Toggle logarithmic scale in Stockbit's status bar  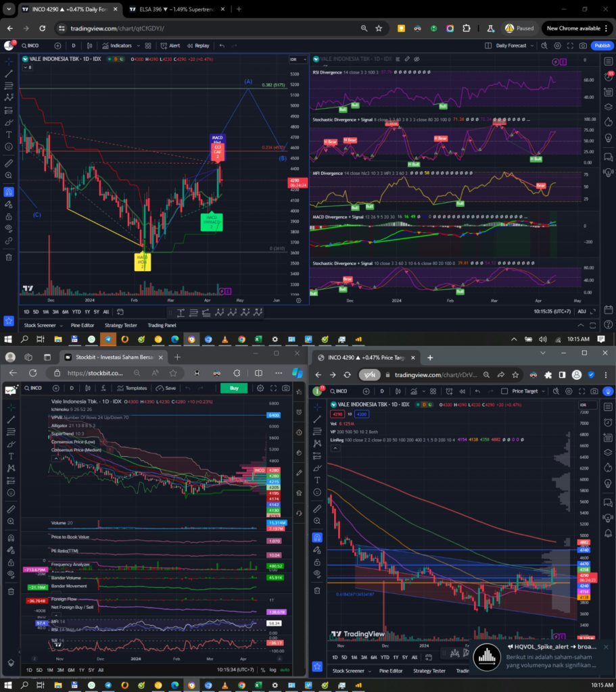(x=272, y=669)
